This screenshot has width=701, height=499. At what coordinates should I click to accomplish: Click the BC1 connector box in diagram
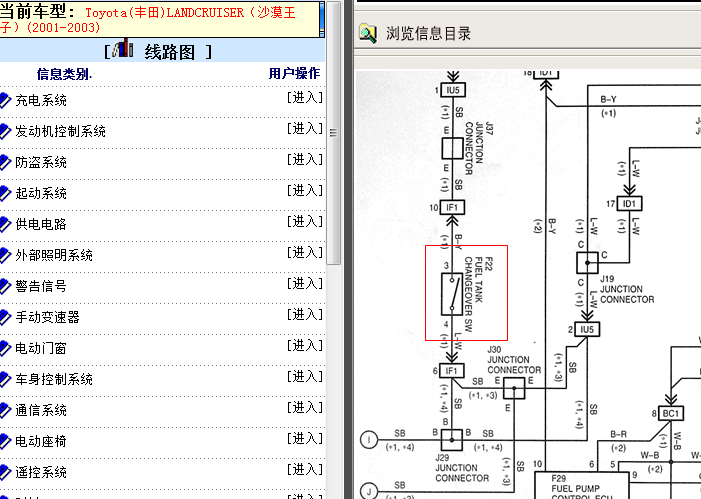coord(671,414)
